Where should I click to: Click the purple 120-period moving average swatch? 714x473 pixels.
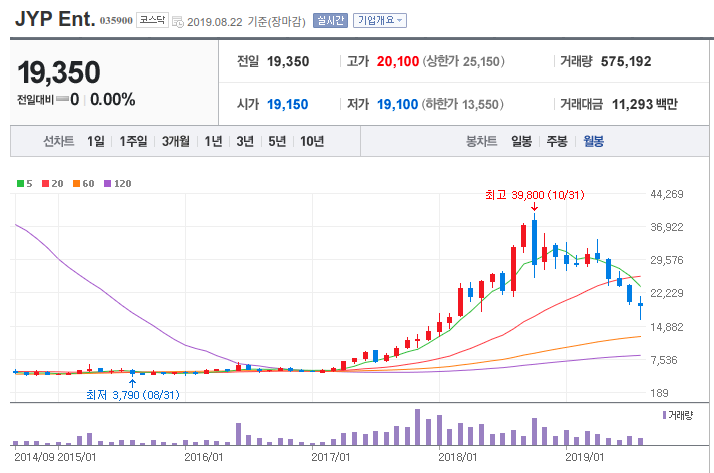[107, 183]
